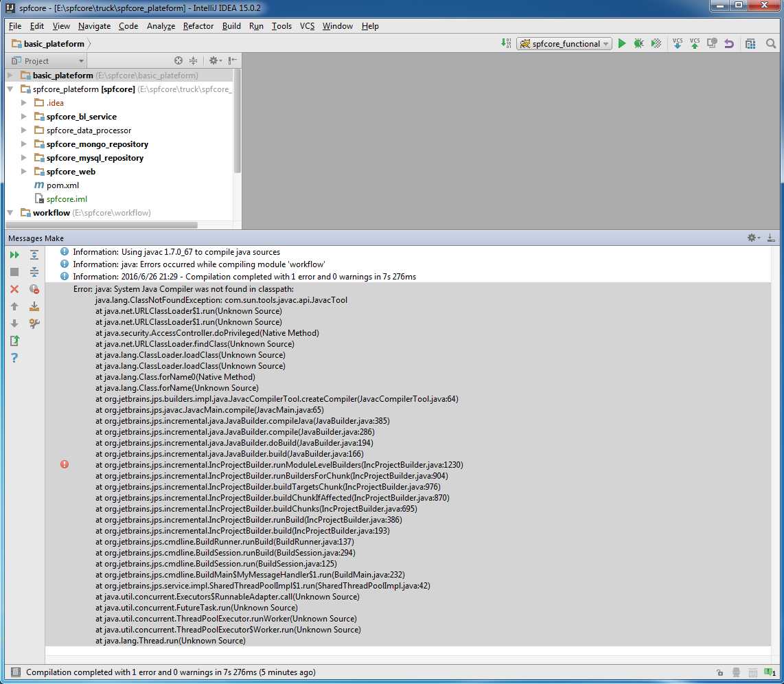Expand the .idea folder

[x=23, y=103]
